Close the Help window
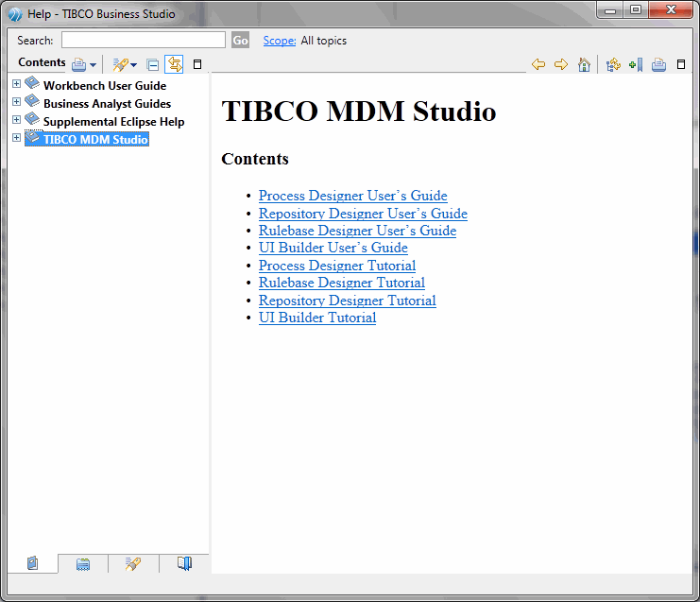This screenshot has width=700, height=602. [x=671, y=9]
